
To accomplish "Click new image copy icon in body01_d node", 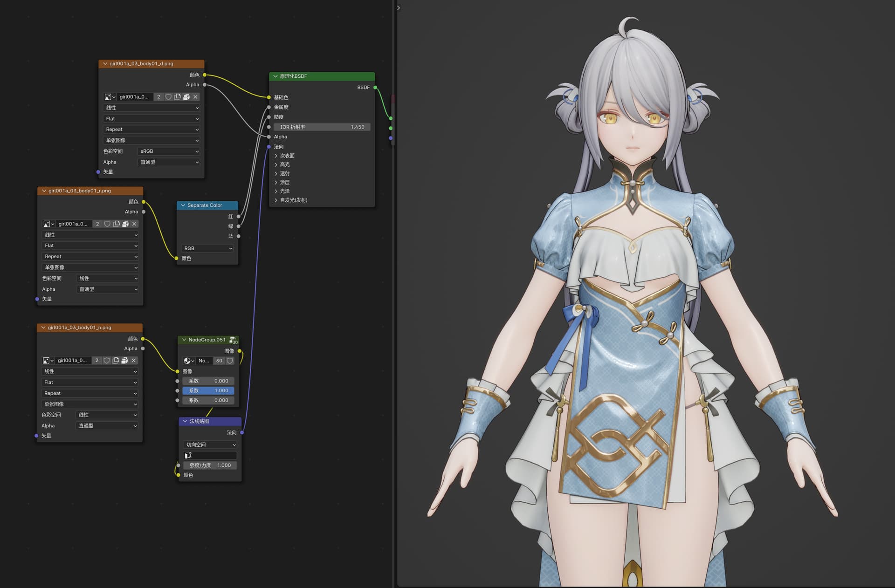I will tap(177, 97).
